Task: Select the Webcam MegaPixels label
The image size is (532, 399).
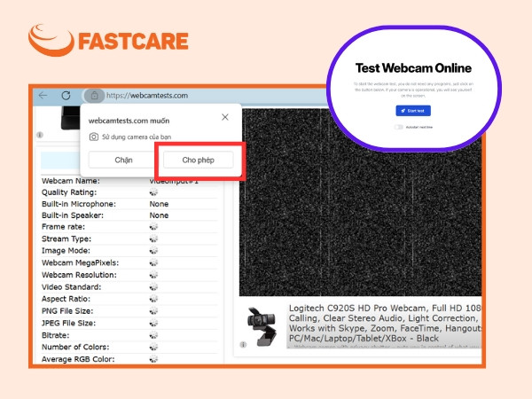Action: click(80, 263)
